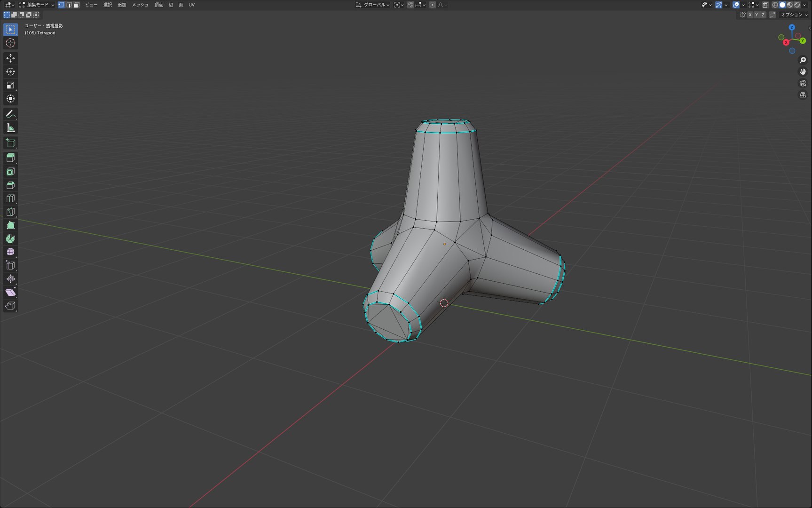Select the Smooth vertices tool
The image size is (812, 508).
point(10,252)
